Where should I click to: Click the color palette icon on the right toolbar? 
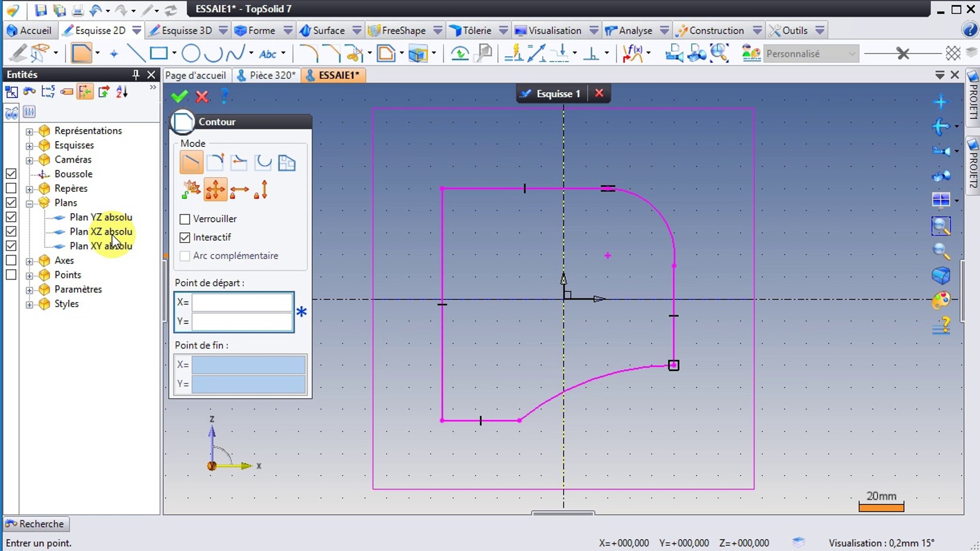tap(941, 300)
